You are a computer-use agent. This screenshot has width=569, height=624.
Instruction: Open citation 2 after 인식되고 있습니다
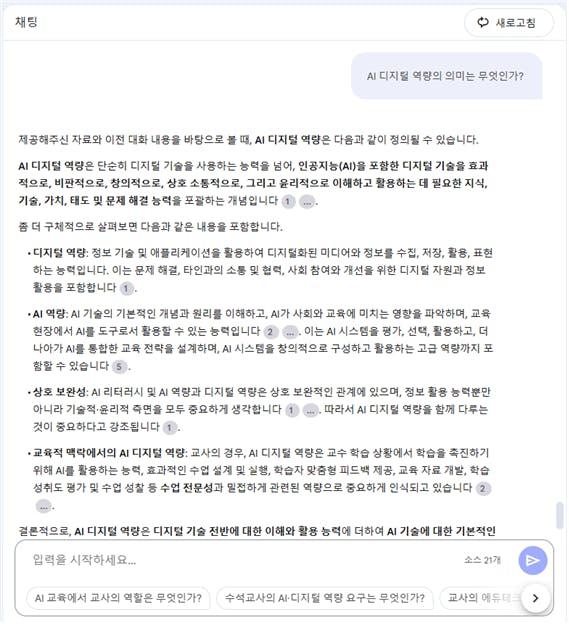pos(483,488)
